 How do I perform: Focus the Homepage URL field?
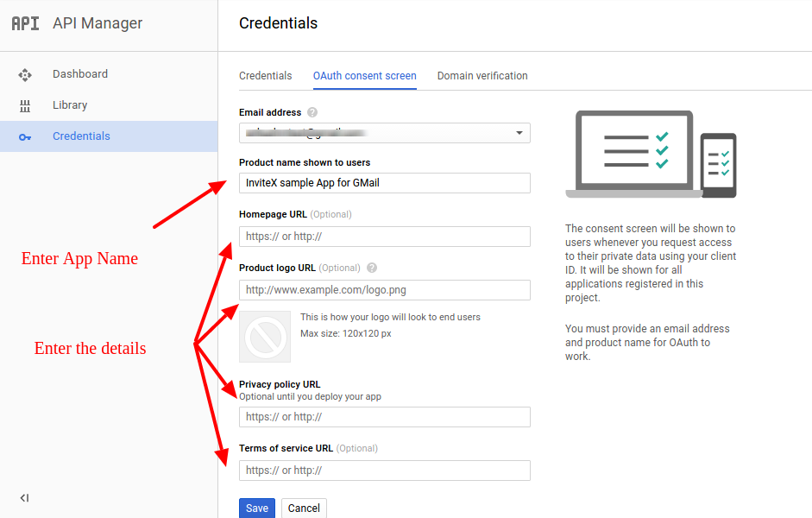tap(385, 237)
